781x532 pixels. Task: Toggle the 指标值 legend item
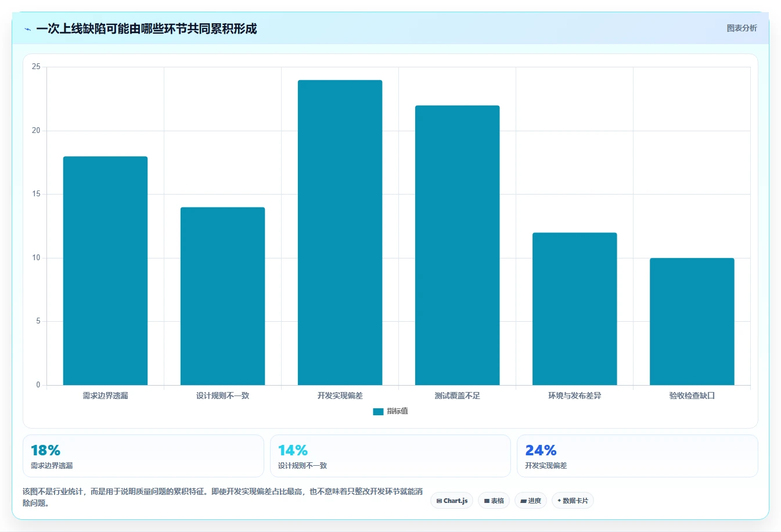pos(390,411)
